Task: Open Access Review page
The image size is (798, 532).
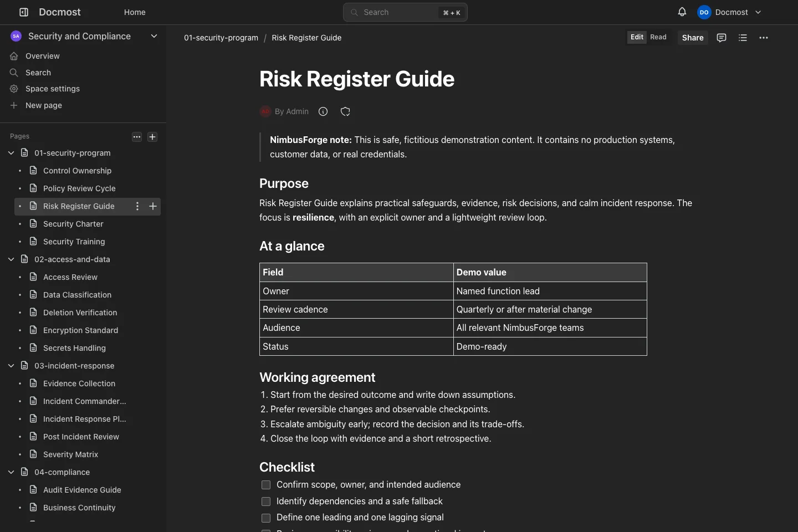Action: [70, 277]
